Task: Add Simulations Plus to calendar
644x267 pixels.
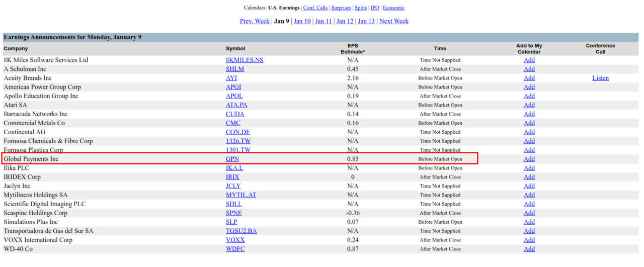Action: point(529,222)
